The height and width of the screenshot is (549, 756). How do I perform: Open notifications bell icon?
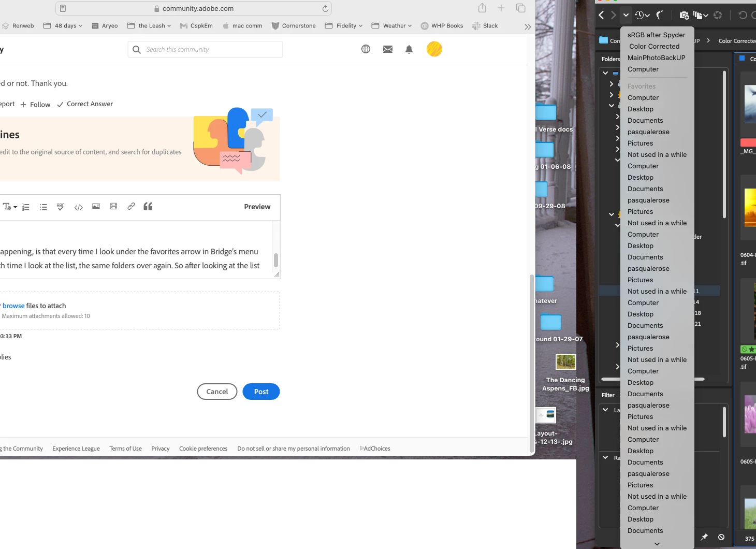409,49
